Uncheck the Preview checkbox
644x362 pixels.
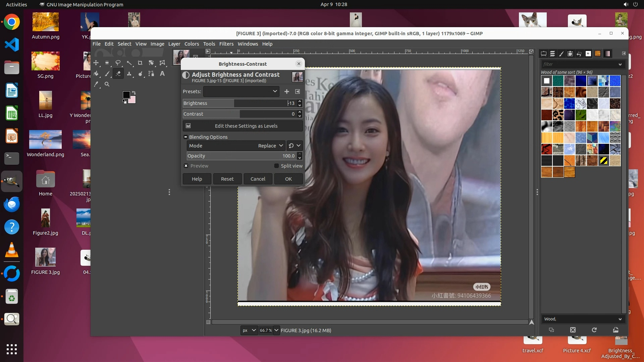pyautogui.click(x=186, y=166)
